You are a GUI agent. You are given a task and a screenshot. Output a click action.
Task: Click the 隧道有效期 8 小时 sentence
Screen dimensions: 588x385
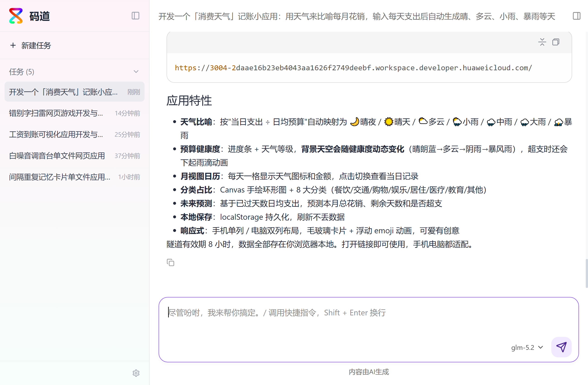pos(320,244)
